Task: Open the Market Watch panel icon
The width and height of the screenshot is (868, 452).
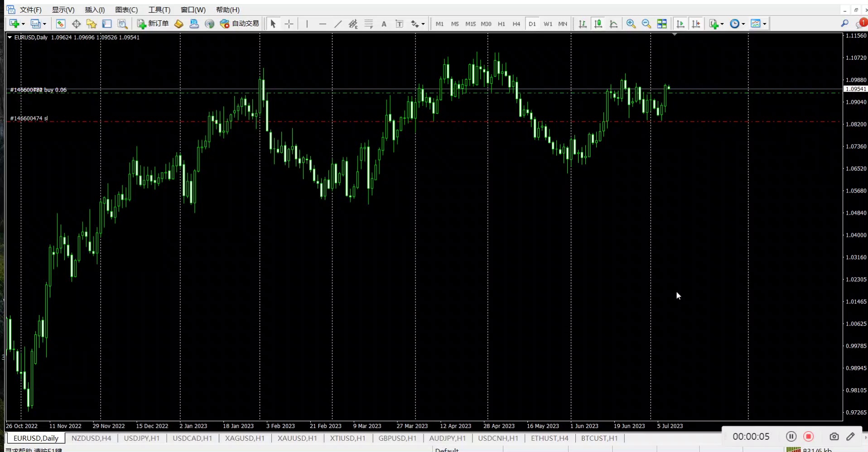Action: point(61,24)
